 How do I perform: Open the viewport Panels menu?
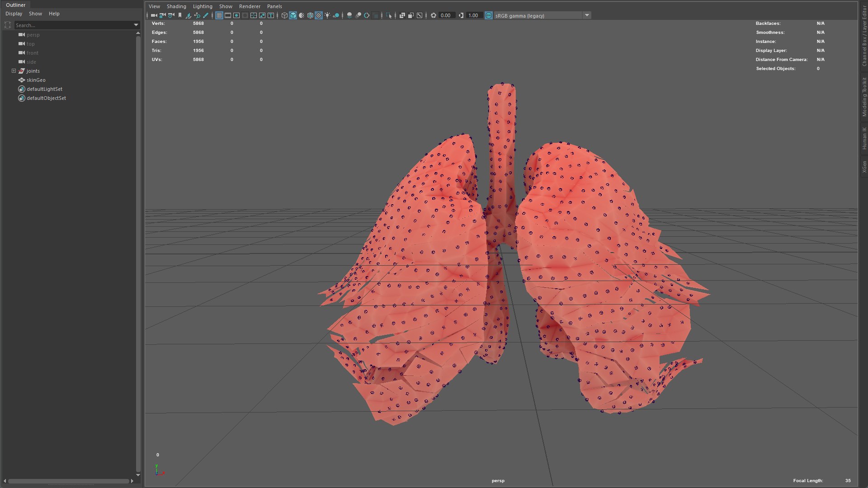274,6
